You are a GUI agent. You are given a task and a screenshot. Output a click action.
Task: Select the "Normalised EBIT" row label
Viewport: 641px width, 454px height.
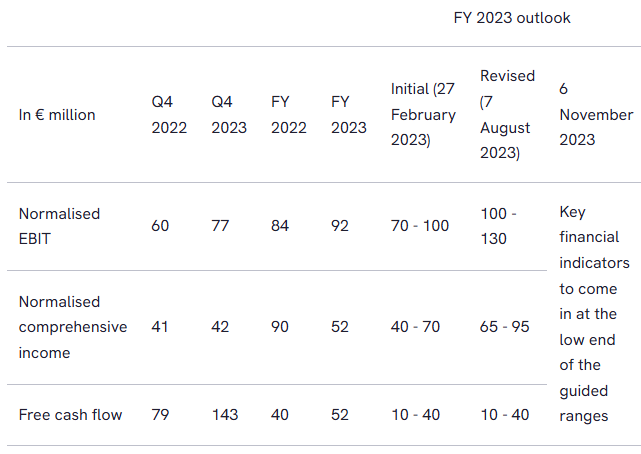tap(59, 226)
